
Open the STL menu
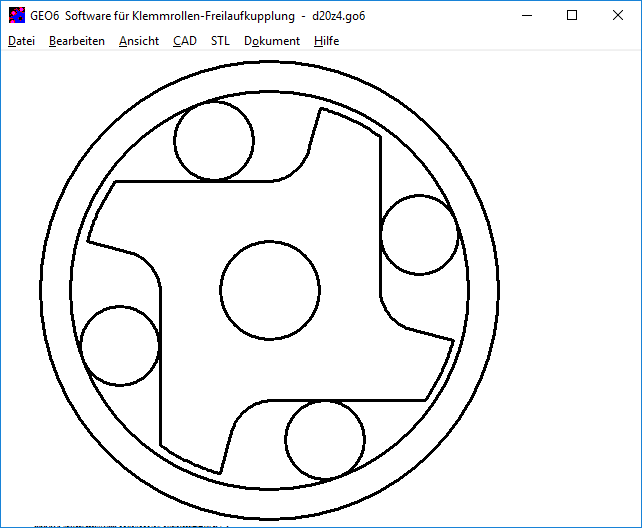point(220,41)
